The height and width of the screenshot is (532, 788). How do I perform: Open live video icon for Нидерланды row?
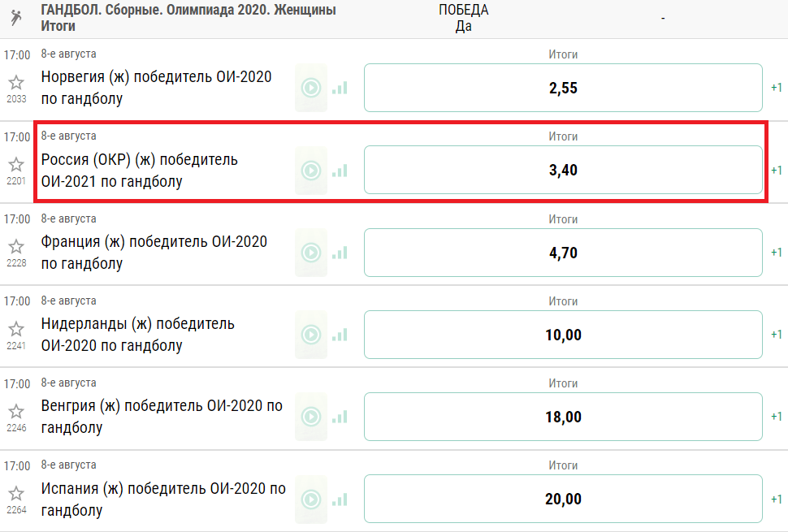[x=311, y=335]
